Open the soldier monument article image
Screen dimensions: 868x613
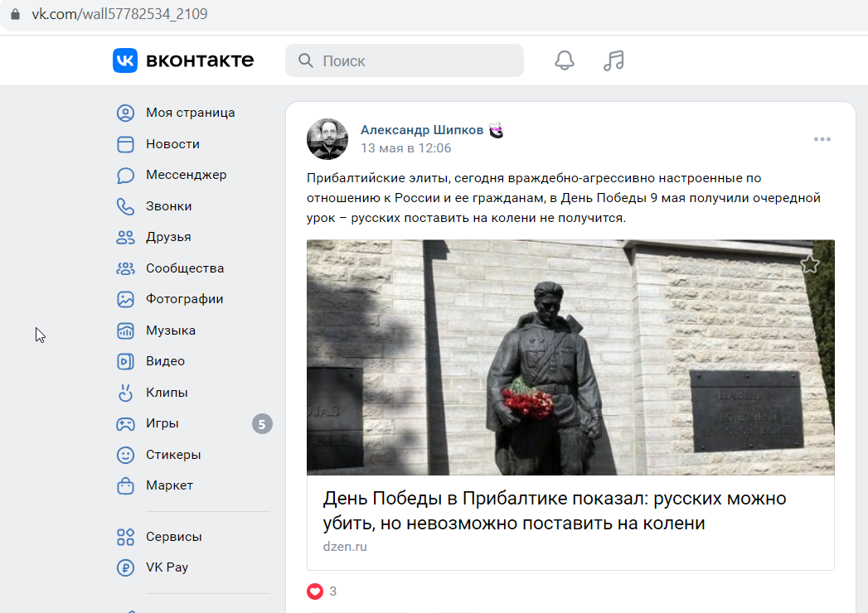570,357
